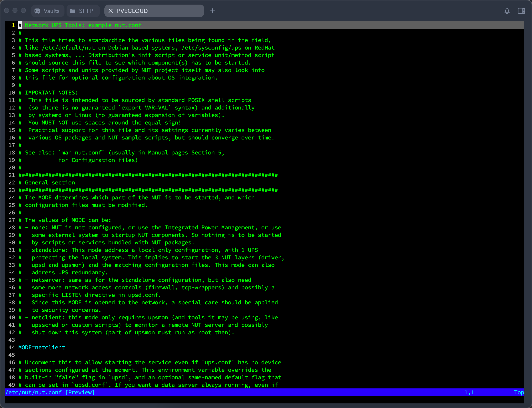532x408 pixels.
Task: Click the line 'specific LISTEN directive in upsd.conf'
Action: (90, 295)
